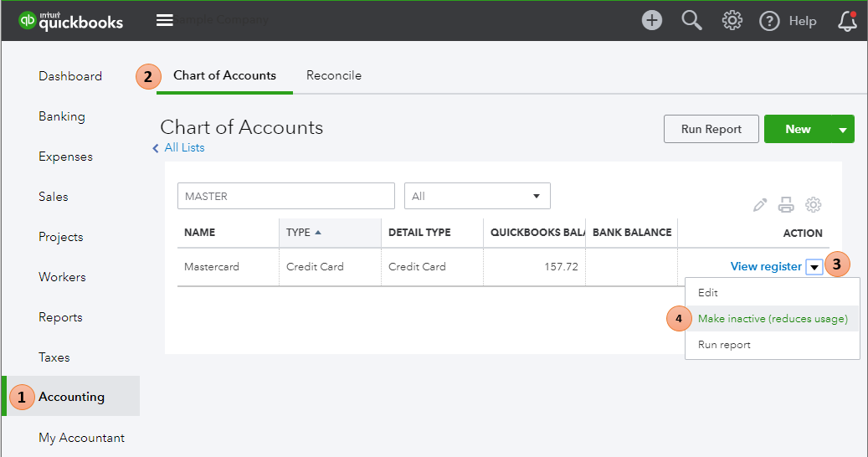
Task: Open the All account type dropdown
Action: (x=477, y=196)
